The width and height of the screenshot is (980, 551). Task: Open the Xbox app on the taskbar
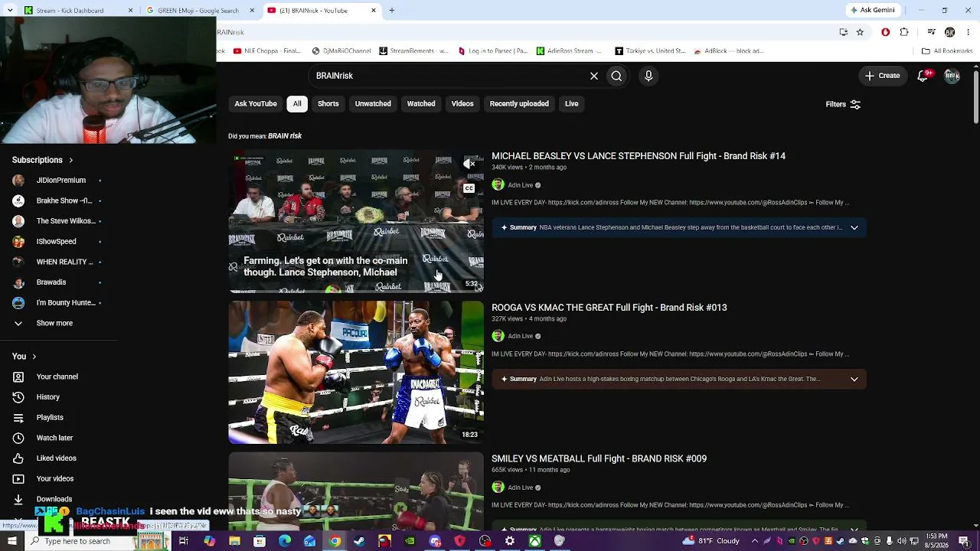tap(535, 541)
